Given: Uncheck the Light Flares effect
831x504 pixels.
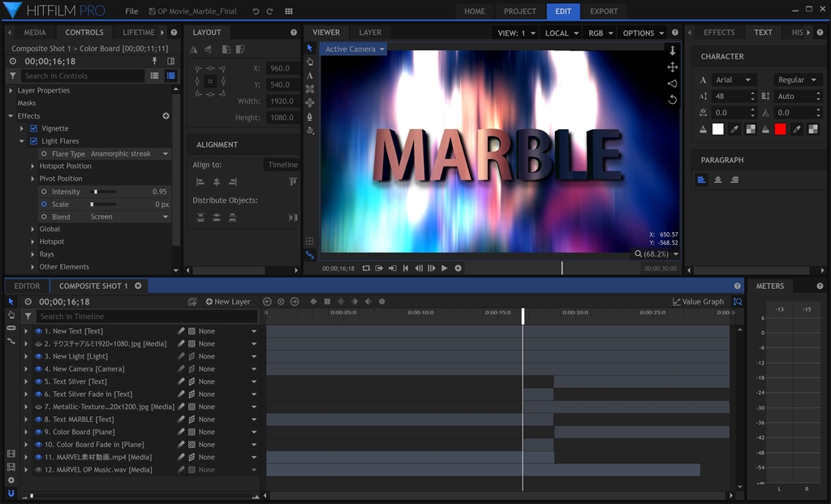Looking at the screenshot, I should (x=33, y=141).
